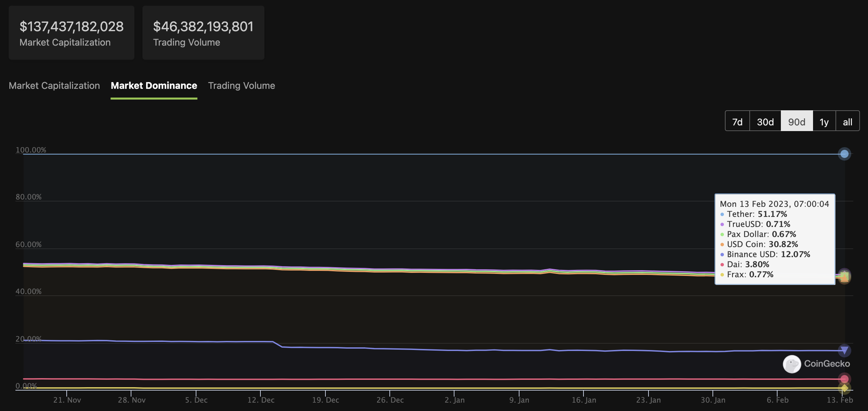Screen dimensions: 868x411
Task: Switch chart to 1y range
Action: [x=824, y=121]
